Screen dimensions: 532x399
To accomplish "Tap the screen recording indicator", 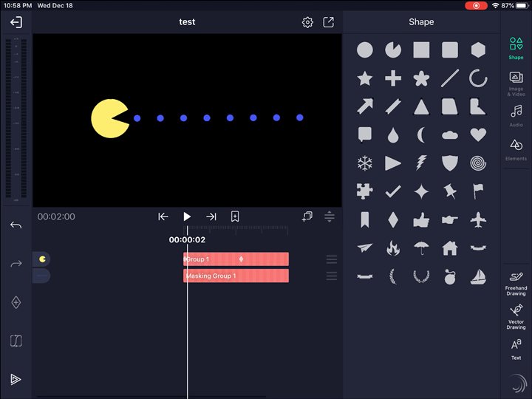I will [x=476, y=5].
